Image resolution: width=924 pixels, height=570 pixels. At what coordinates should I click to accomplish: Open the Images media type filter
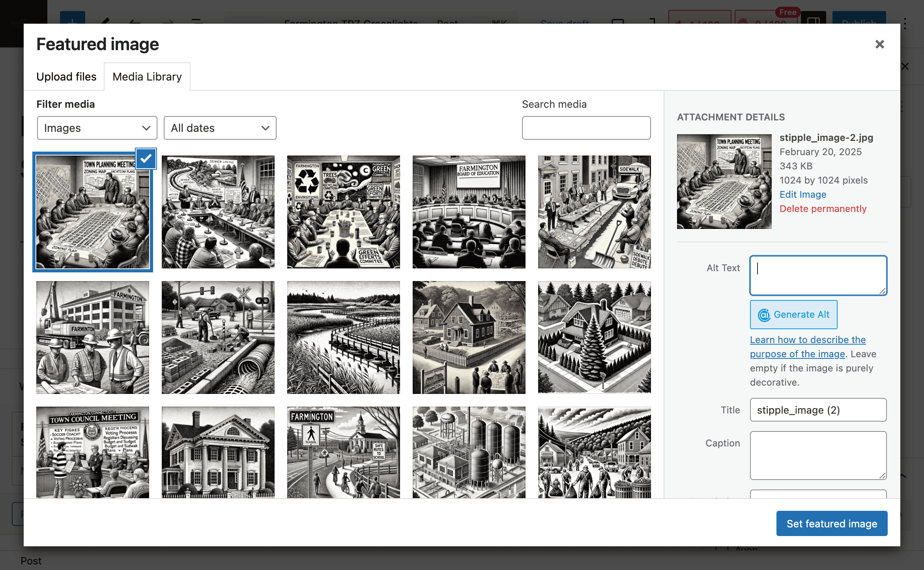[x=97, y=128]
